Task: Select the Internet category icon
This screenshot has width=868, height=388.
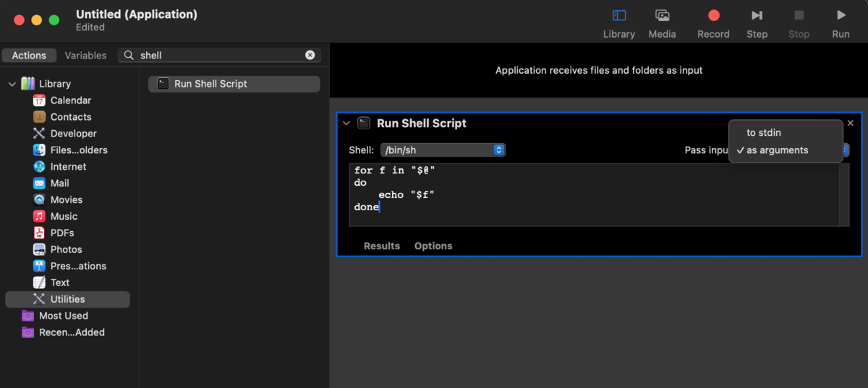Action: (x=39, y=167)
